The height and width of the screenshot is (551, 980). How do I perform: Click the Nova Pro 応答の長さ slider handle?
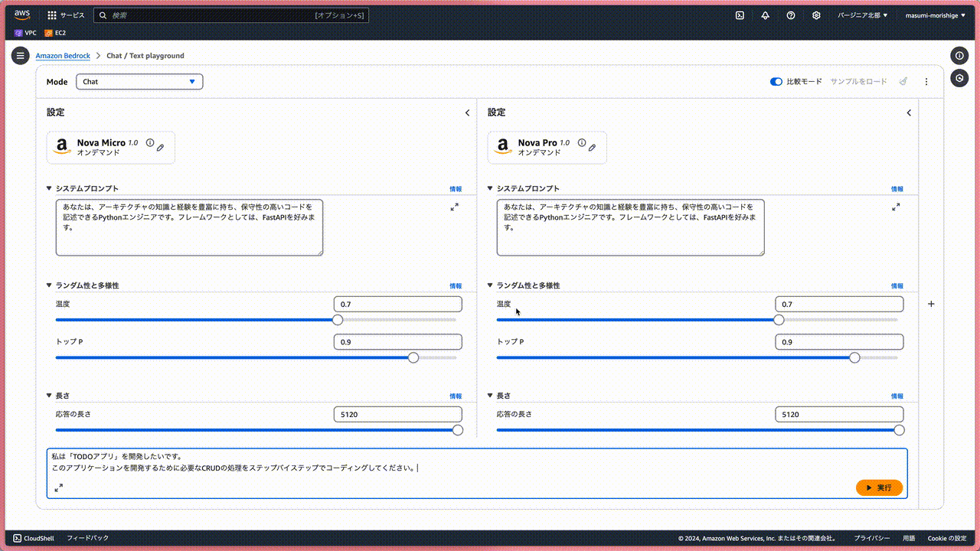[x=899, y=430]
